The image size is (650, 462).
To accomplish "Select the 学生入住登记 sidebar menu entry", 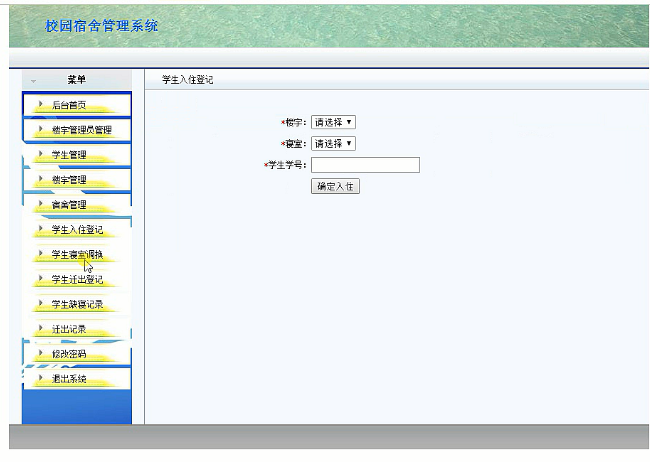I will click(x=77, y=229).
